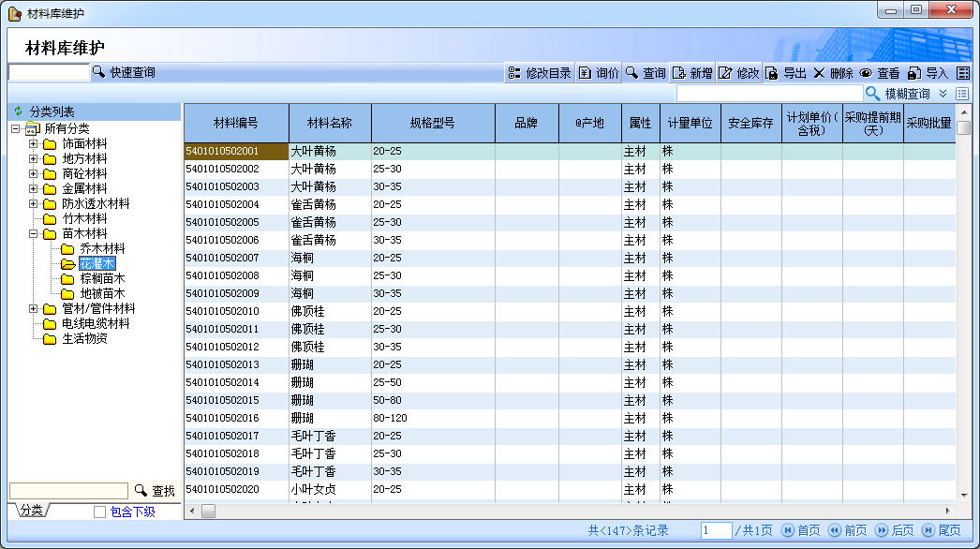Refresh the 分类列表 category list
Image resolution: width=980 pixels, height=549 pixels.
pyautogui.click(x=18, y=111)
